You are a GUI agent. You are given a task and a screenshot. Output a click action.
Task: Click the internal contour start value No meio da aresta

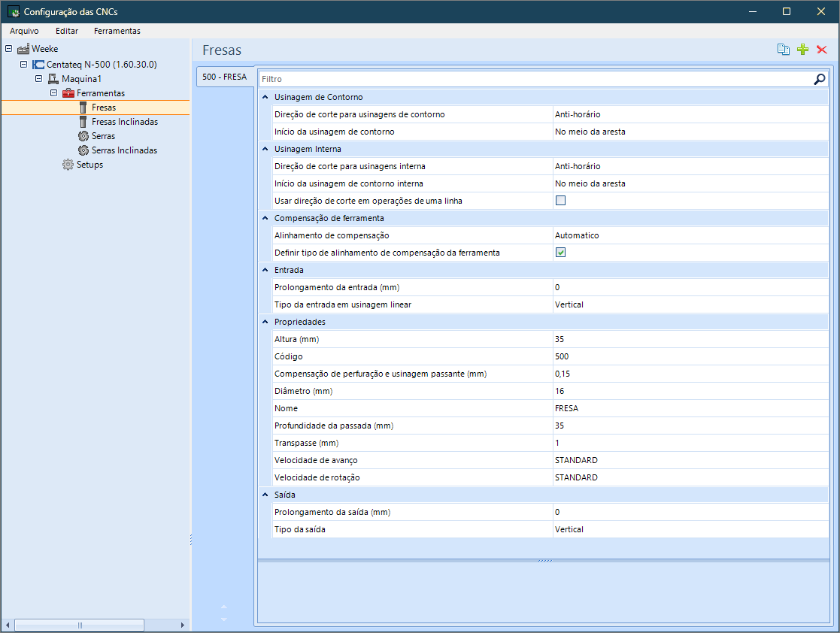point(691,183)
